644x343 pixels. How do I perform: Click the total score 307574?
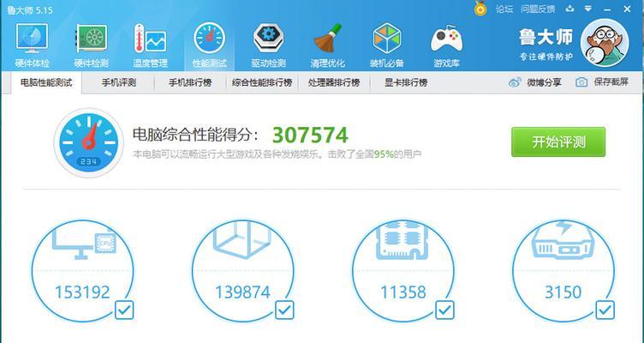[310, 135]
